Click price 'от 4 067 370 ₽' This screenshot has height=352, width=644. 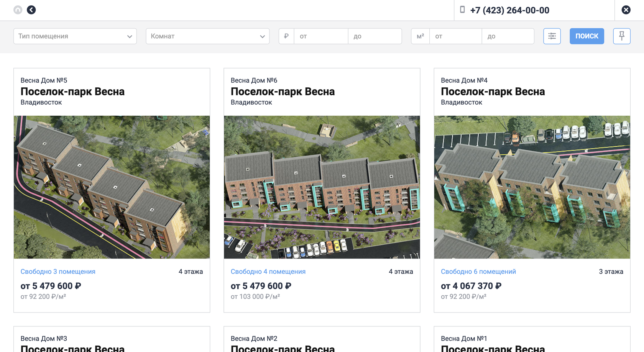pyautogui.click(x=471, y=286)
